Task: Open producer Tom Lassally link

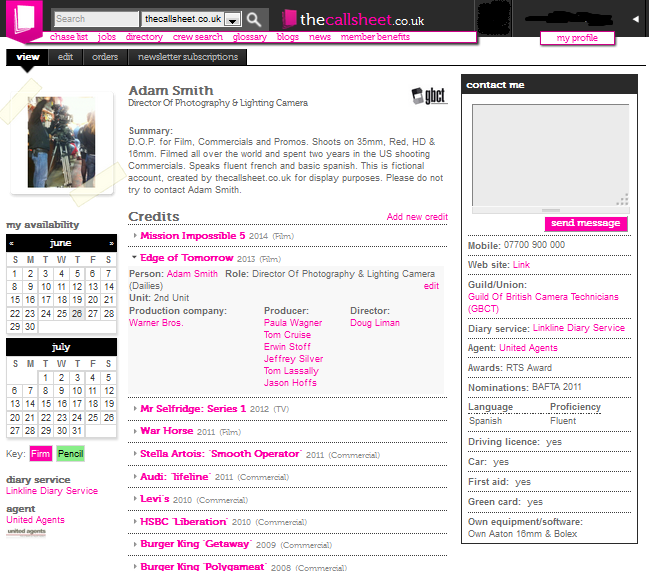Action: coord(291,371)
